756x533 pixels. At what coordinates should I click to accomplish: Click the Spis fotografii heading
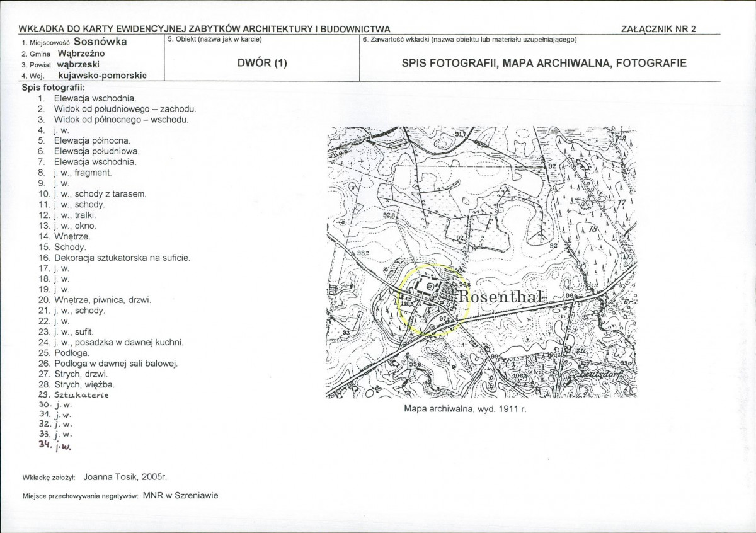click(54, 87)
